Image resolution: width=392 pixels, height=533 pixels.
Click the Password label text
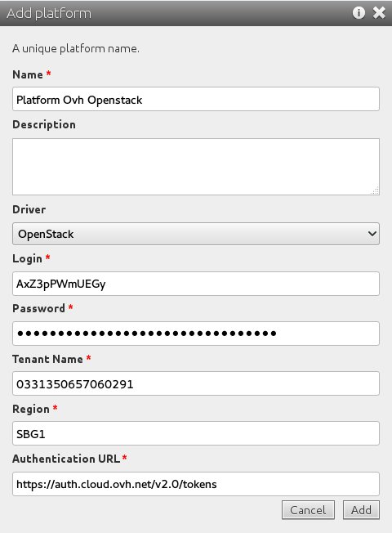pyautogui.click(x=38, y=308)
